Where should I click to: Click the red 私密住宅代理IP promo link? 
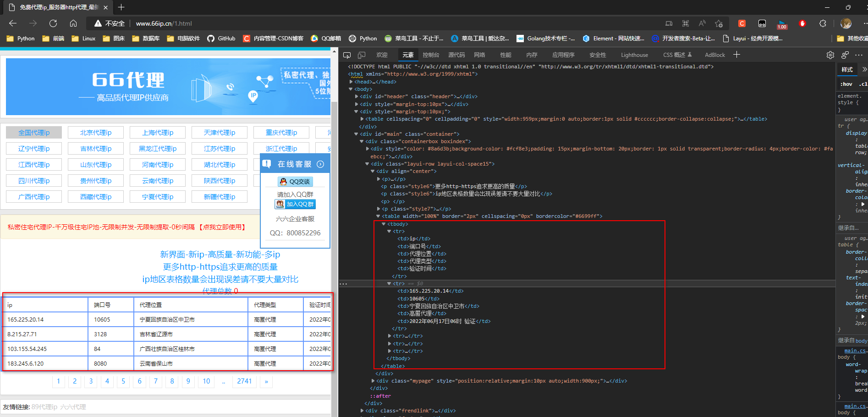click(x=127, y=227)
